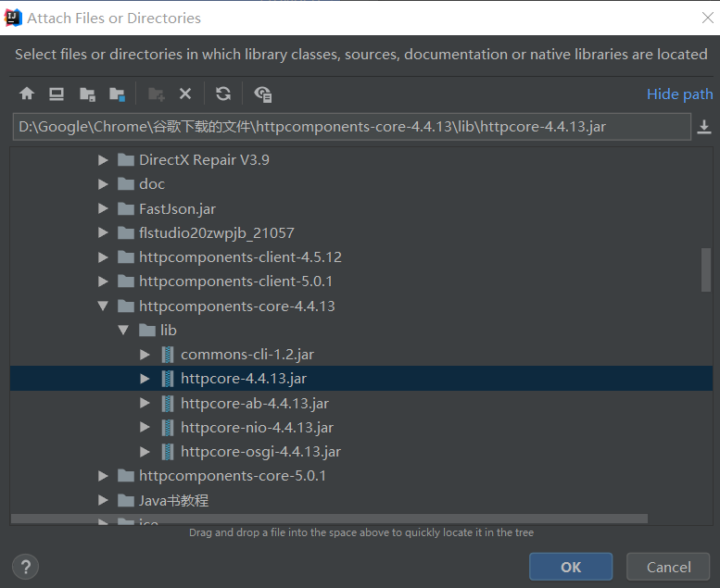Close the Attach Files dialog

point(708,18)
